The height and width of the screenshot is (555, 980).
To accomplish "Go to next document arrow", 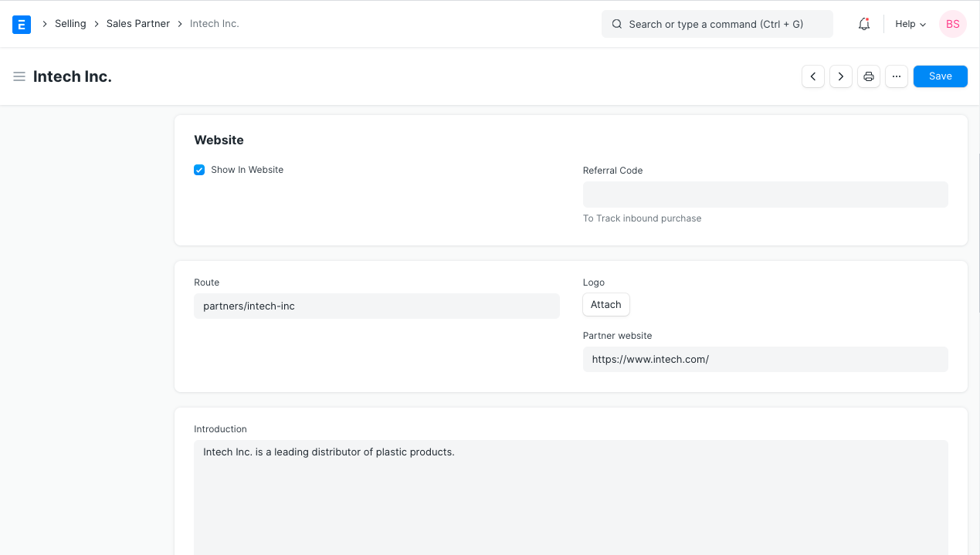I will point(841,76).
